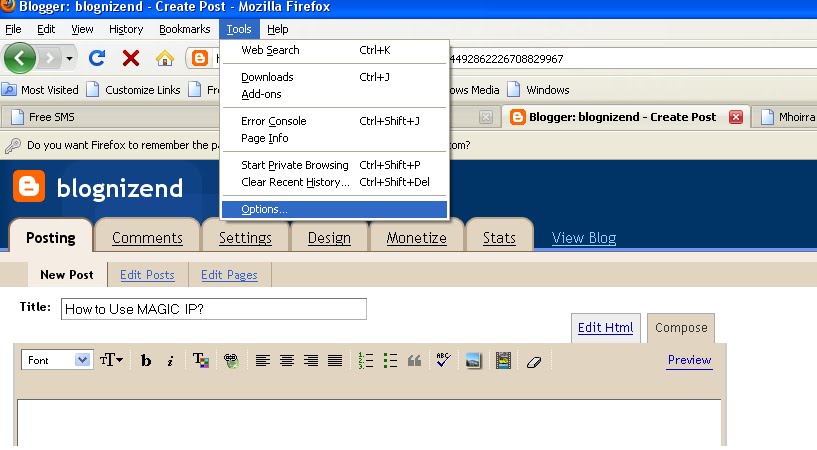
Task: Click the Most Visited bookmarks icon
Action: coord(9,90)
